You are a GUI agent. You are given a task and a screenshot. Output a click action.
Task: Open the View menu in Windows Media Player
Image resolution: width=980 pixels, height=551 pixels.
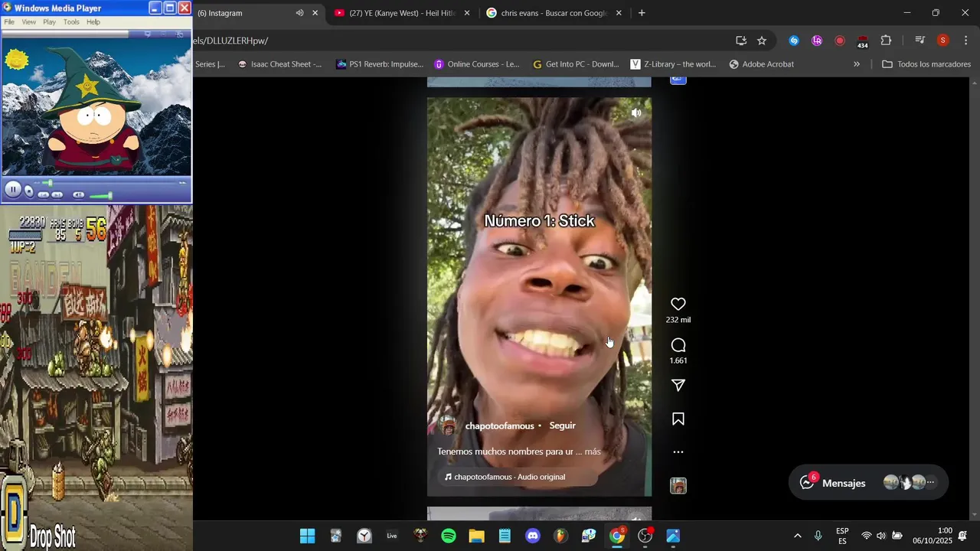tap(28, 22)
